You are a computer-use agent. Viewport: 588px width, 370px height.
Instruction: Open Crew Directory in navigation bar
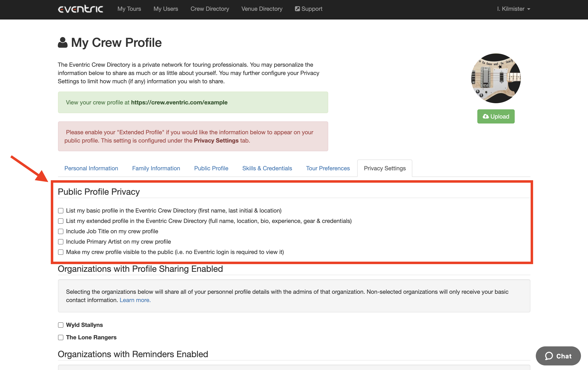tap(210, 9)
